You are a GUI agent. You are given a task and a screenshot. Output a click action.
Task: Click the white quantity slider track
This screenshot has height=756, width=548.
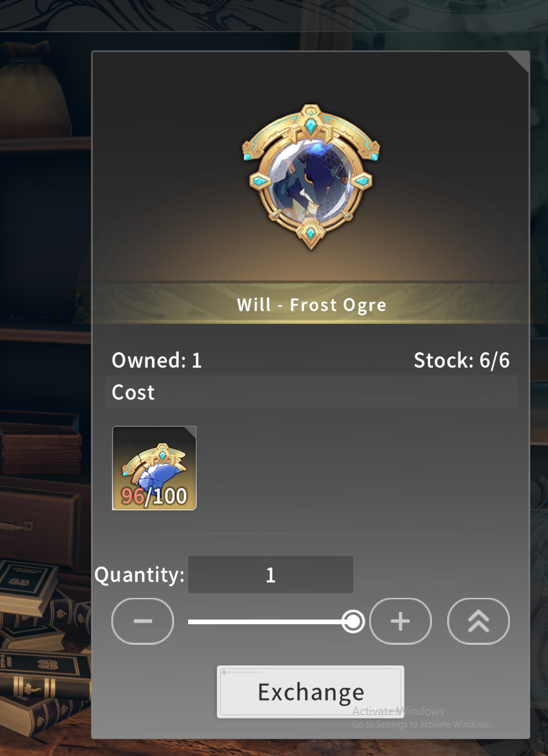(x=270, y=621)
